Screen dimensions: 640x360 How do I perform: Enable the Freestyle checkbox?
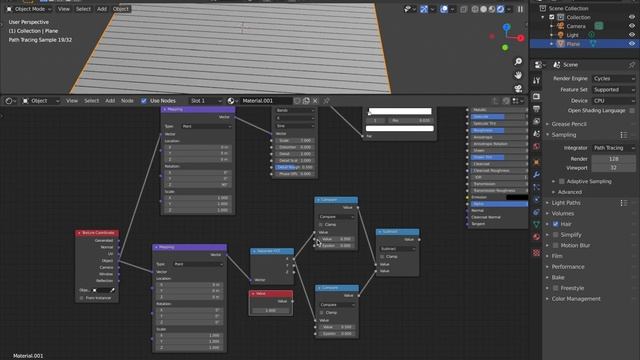(556, 288)
